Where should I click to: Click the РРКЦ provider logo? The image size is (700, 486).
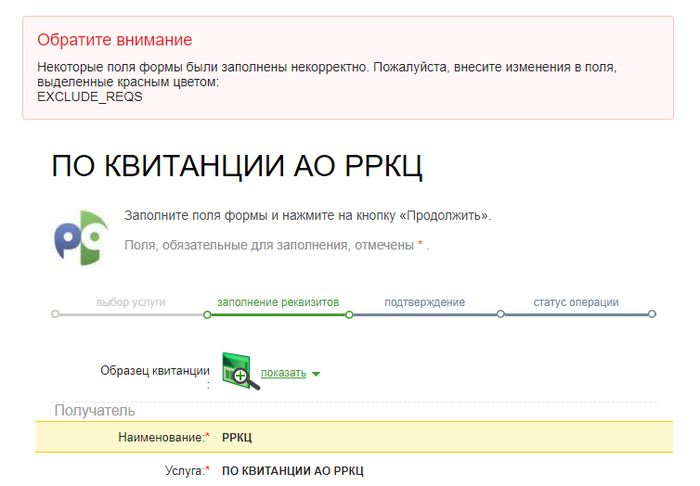pos(81,237)
